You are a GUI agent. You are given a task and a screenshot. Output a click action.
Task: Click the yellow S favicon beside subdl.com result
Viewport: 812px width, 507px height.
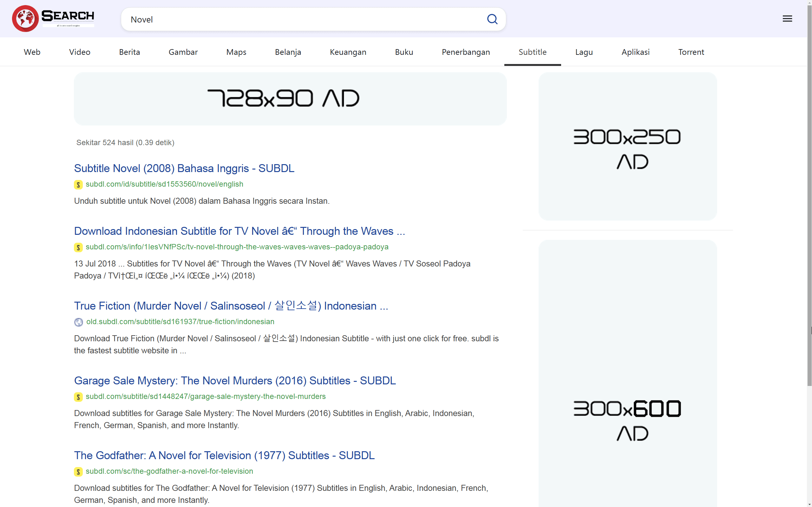(78, 185)
